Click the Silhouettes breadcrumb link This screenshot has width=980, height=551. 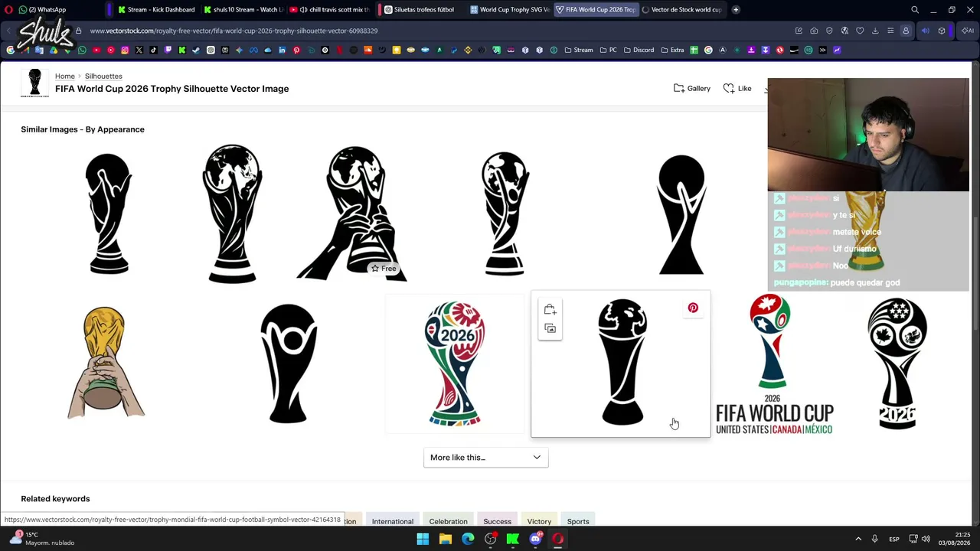point(103,77)
